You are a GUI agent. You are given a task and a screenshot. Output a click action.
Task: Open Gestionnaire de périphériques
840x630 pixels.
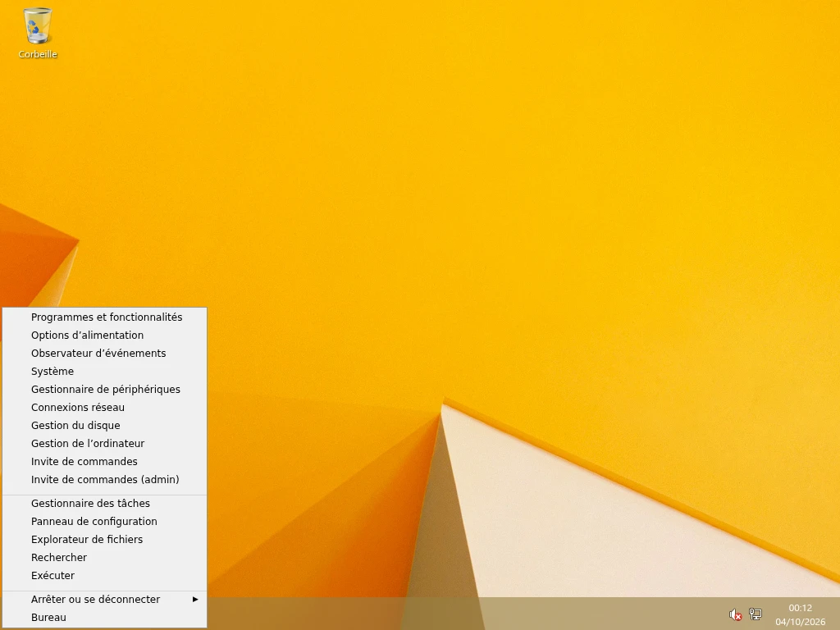pyautogui.click(x=104, y=390)
